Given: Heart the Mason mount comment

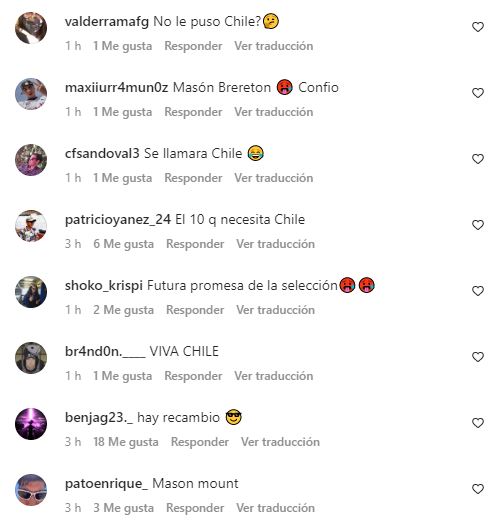Looking at the screenshot, I should (x=478, y=489).
